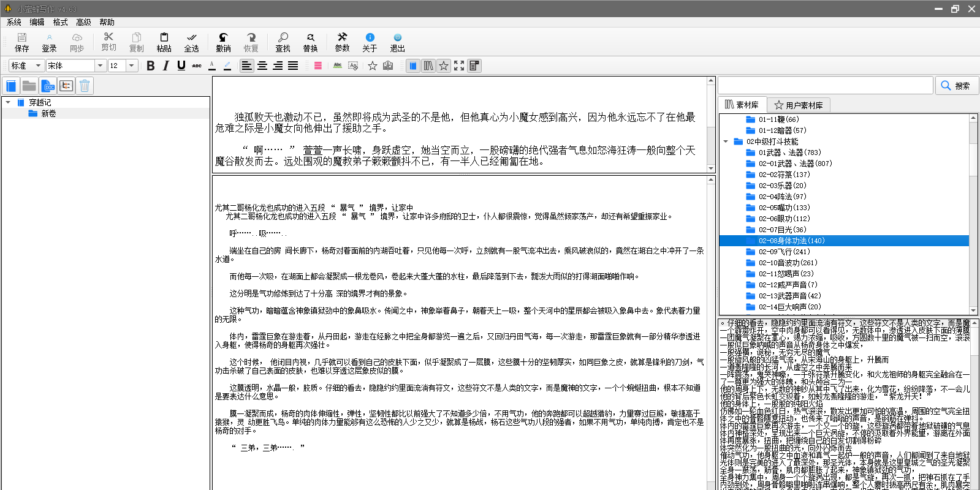This screenshot has height=490, width=980.
Task: Open the 格式 menu
Action: tap(60, 22)
